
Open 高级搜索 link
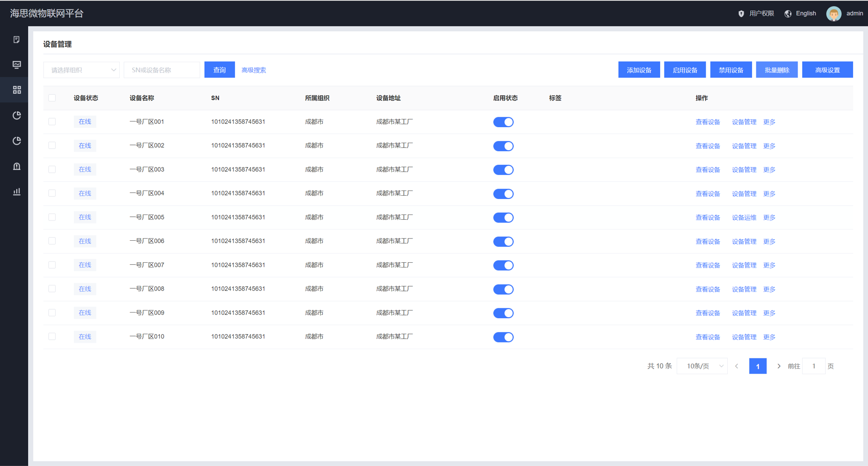point(253,70)
